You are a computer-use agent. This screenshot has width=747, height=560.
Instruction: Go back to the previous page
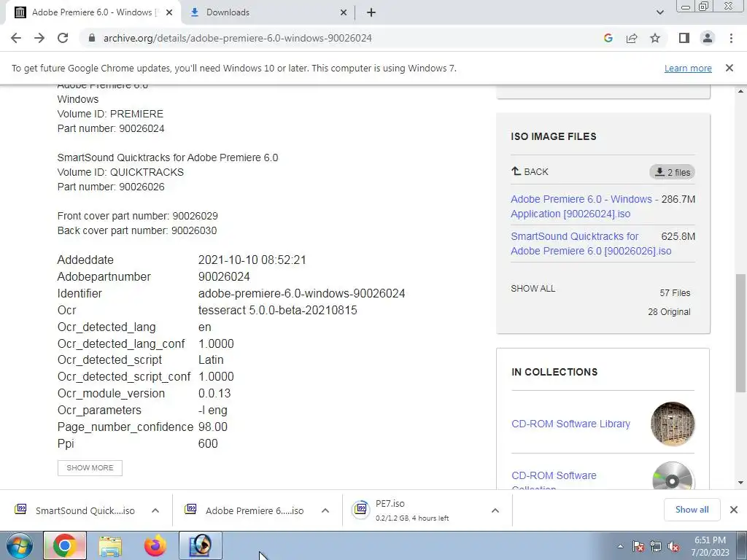pos(16,38)
